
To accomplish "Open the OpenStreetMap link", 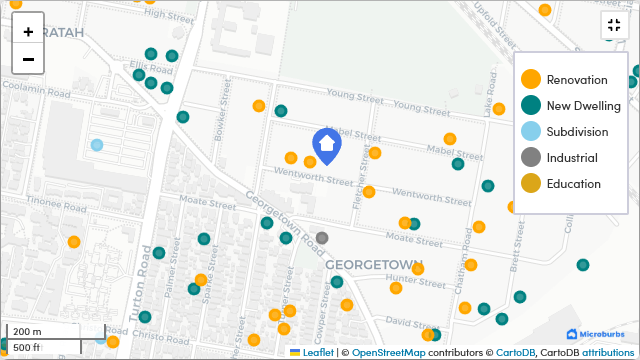I will pos(388,352).
